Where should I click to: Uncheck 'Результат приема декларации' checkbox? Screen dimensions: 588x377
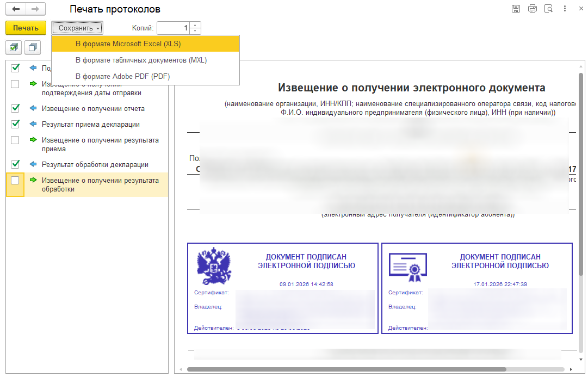[15, 124]
